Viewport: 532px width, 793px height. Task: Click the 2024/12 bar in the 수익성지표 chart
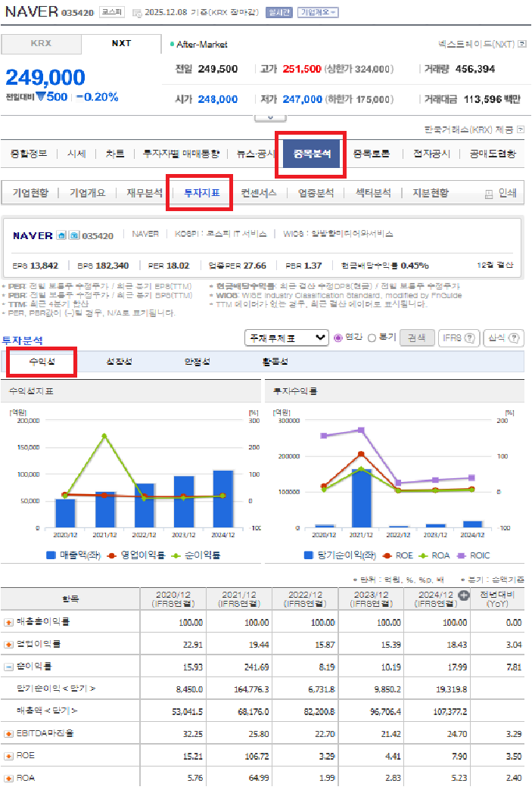tap(223, 499)
